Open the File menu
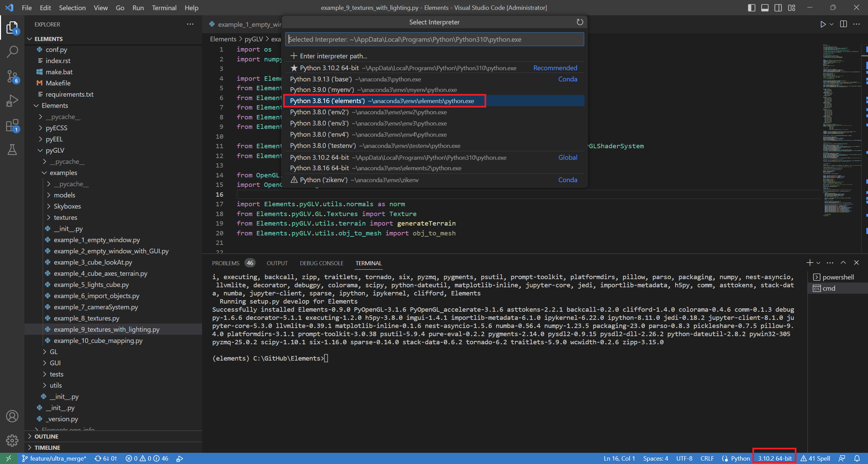This screenshot has width=868, height=464. (x=27, y=8)
